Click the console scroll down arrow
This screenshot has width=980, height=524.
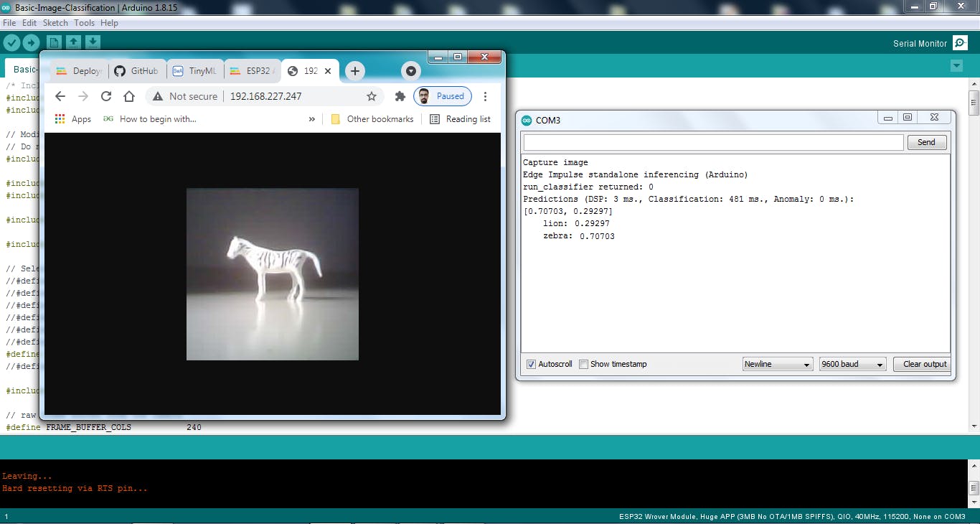click(x=974, y=502)
